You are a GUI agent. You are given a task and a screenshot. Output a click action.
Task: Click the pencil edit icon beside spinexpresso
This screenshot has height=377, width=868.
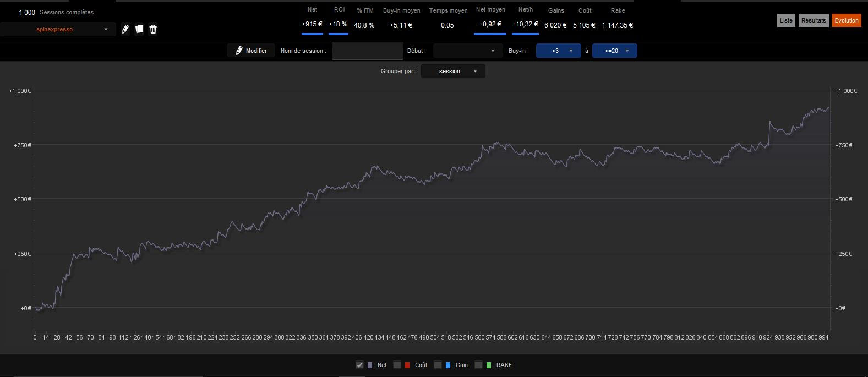tap(125, 29)
